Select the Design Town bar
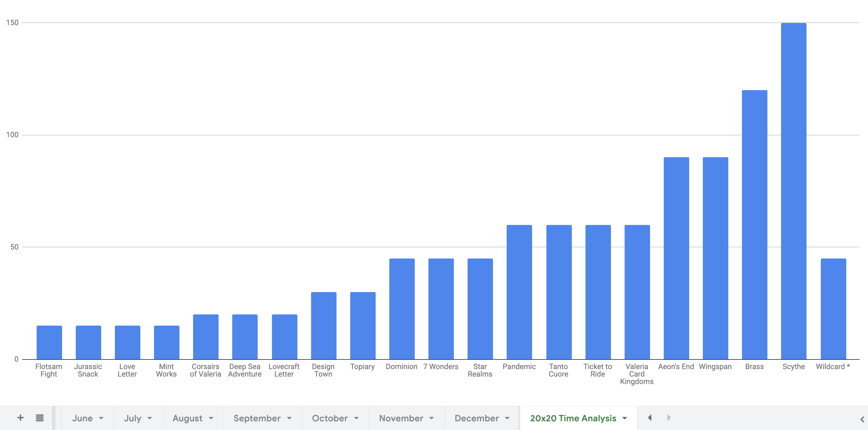 tap(323, 326)
